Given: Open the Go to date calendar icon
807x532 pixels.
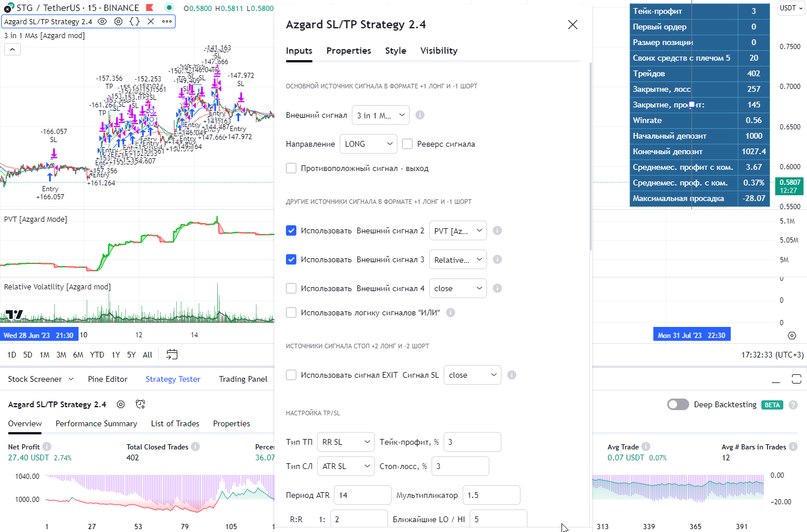Looking at the screenshot, I should click(172, 354).
